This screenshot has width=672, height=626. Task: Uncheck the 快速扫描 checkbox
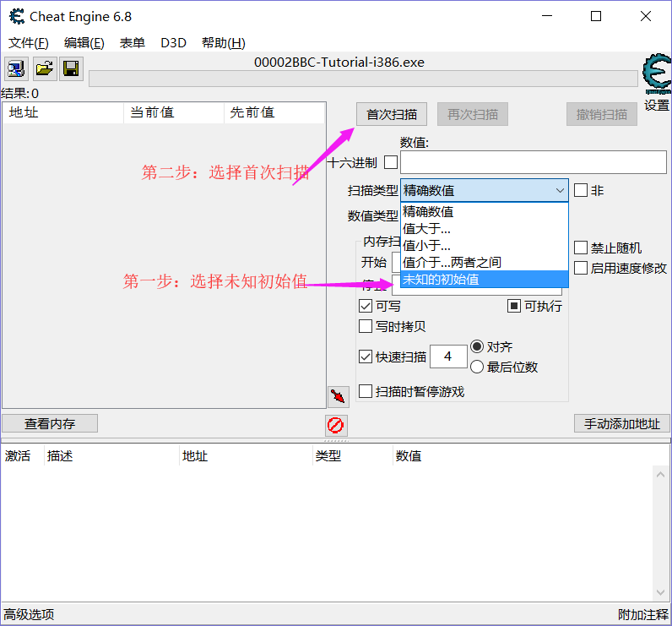[x=366, y=357]
